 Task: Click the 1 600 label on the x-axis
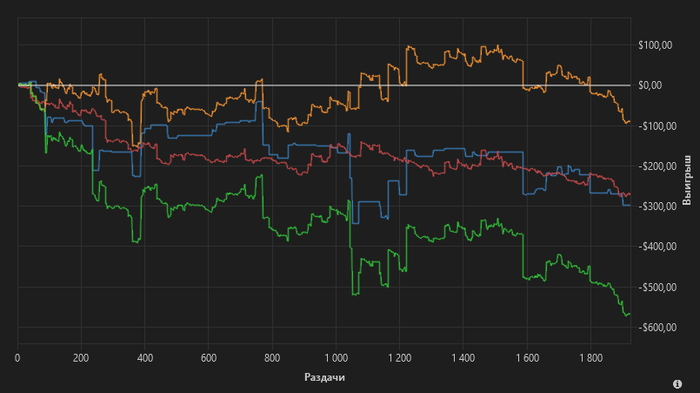pos(527,358)
